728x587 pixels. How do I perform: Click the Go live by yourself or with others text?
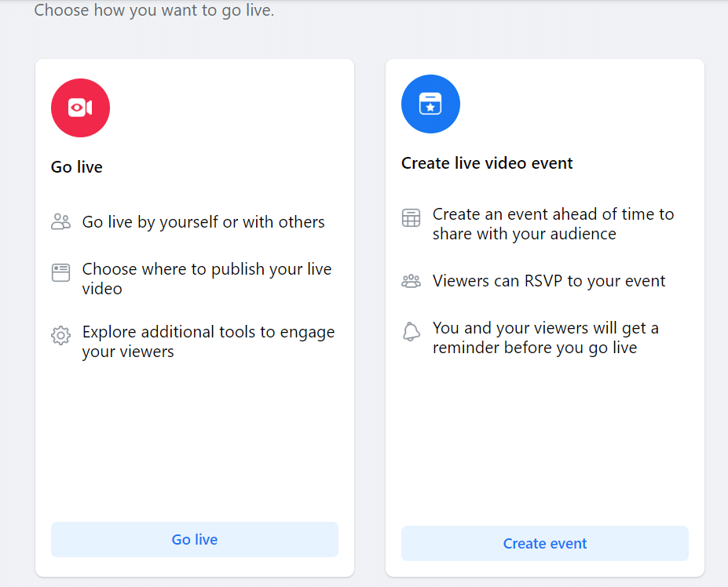click(x=203, y=222)
